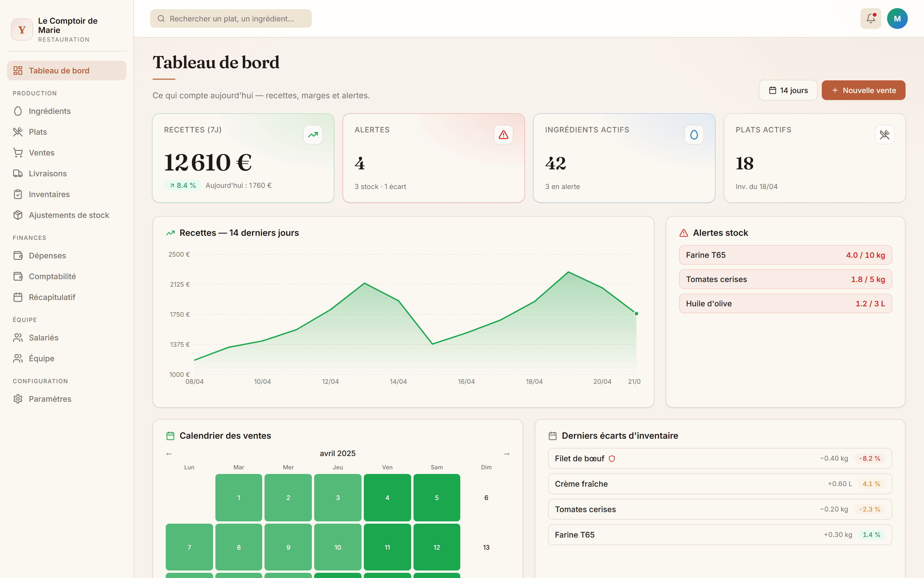The image size is (924, 578).
Task: Click the Comptabilité wallet icon
Action: tap(18, 276)
